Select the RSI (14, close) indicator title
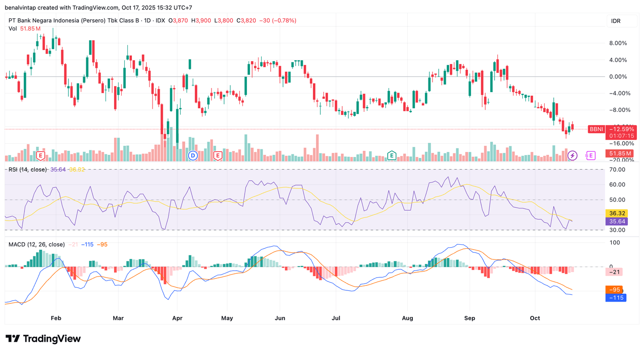Viewport: 644px width, 353px height. pos(28,170)
